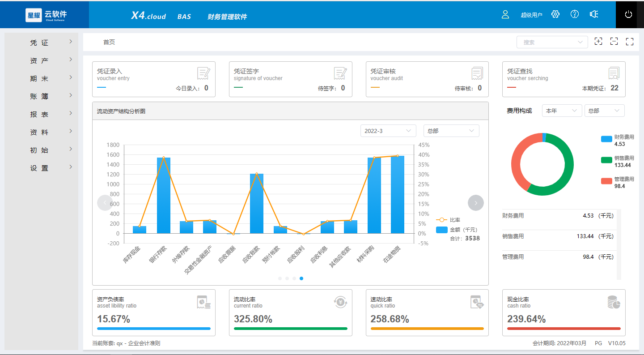This screenshot has width=644, height=355.
Task: Open the expense 总部 department dropdown
Action: (x=605, y=111)
